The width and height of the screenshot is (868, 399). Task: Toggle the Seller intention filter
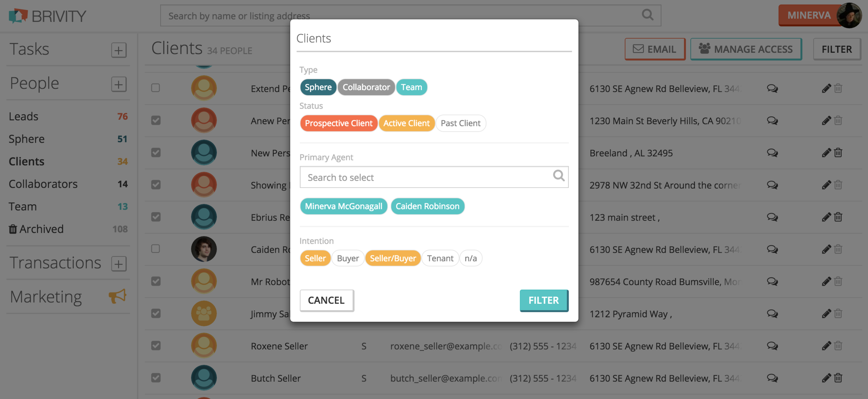pos(315,258)
